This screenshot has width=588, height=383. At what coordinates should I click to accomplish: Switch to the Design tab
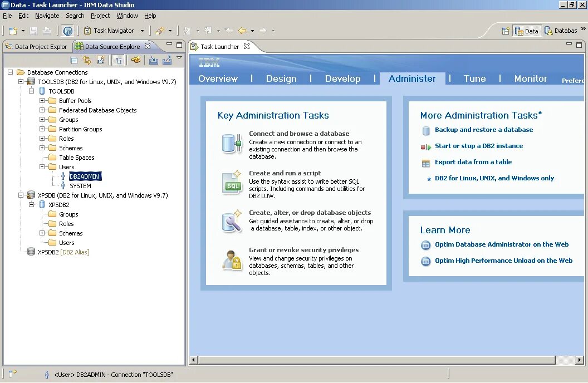281,78
